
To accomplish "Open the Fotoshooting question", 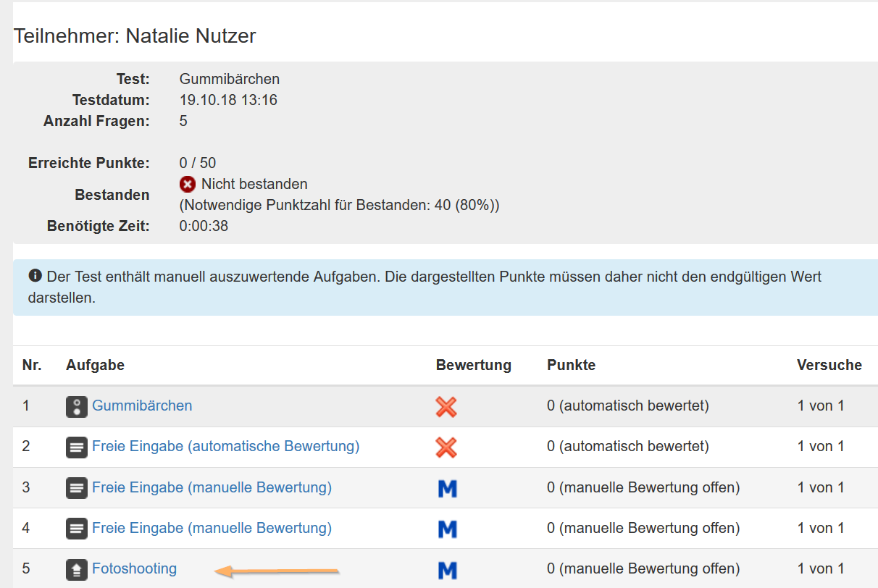I will tap(134, 569).
